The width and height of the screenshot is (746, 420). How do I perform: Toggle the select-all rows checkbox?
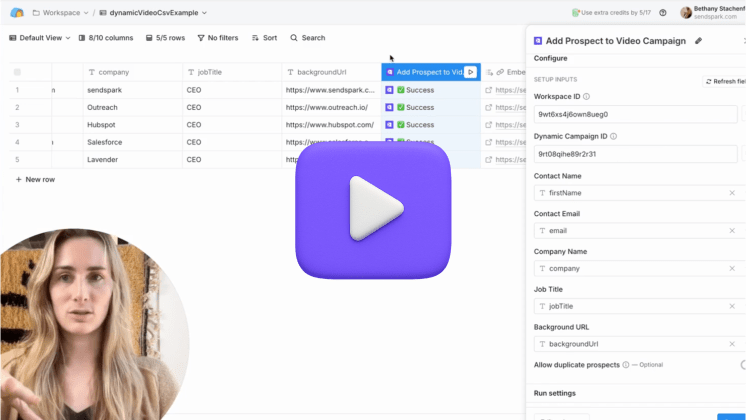(x=17, y=72)
